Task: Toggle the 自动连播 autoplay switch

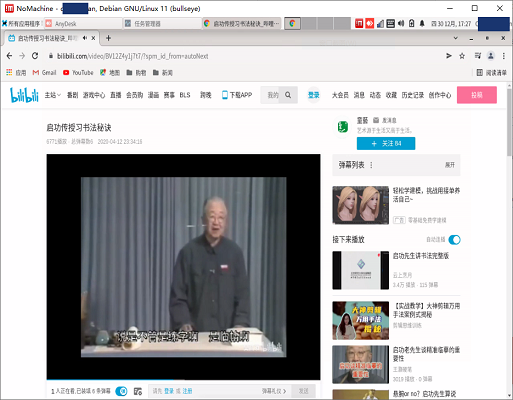Action: pyautogui.click(x=454, y=240)
